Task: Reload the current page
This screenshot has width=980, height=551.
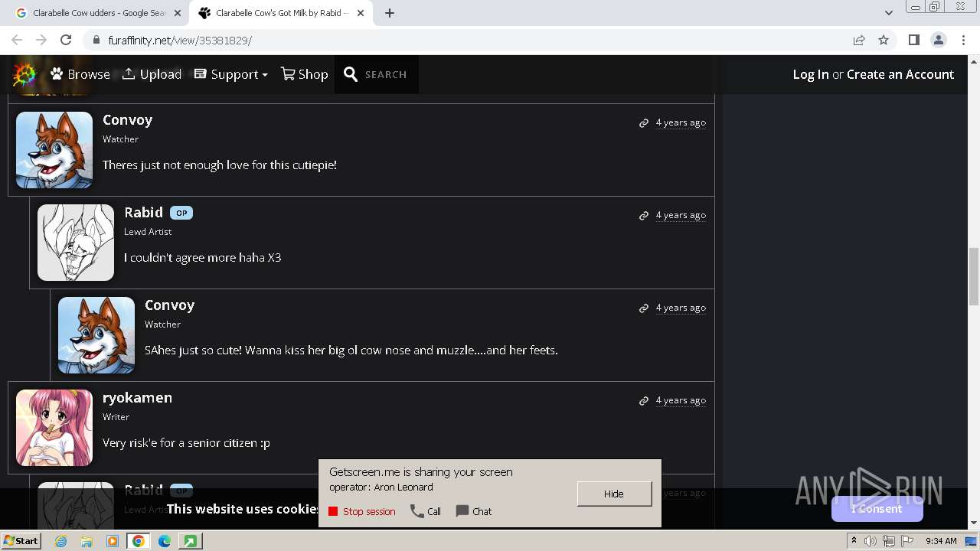Action: click(x=66, y=40)
